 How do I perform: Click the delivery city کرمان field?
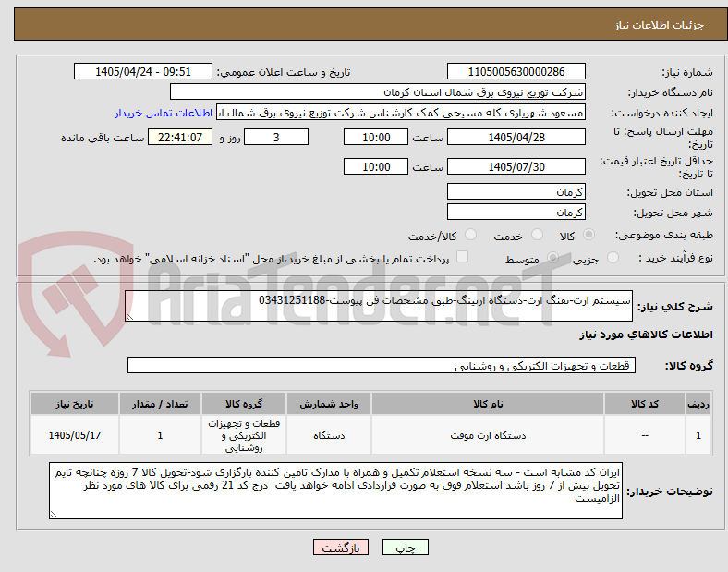(x=516, y=212)
